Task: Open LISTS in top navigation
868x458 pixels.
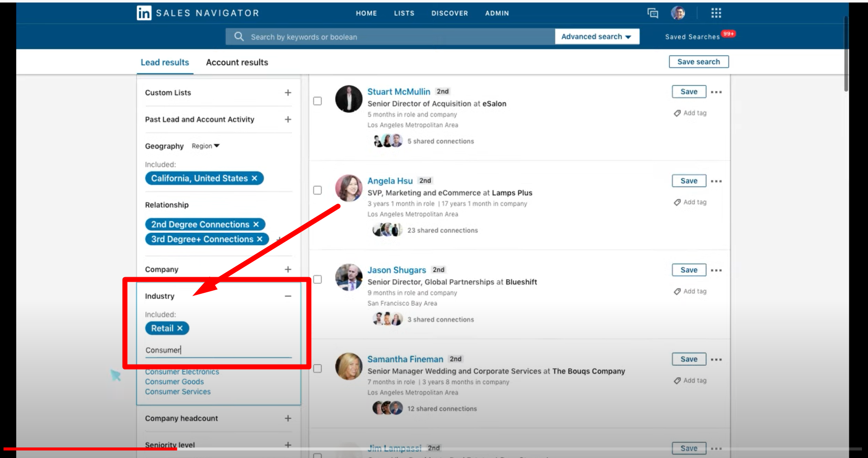Action: 404,14
